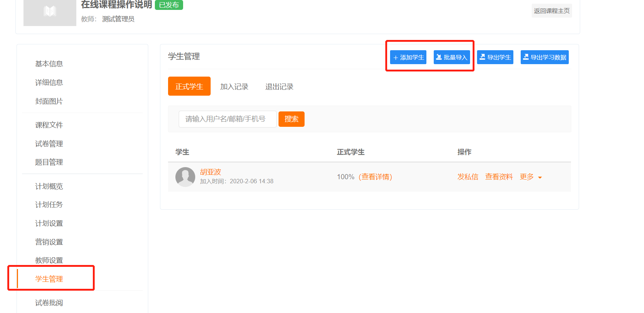
Task: Open student name link 胡亚波
Action: click(x=211, y=172)
